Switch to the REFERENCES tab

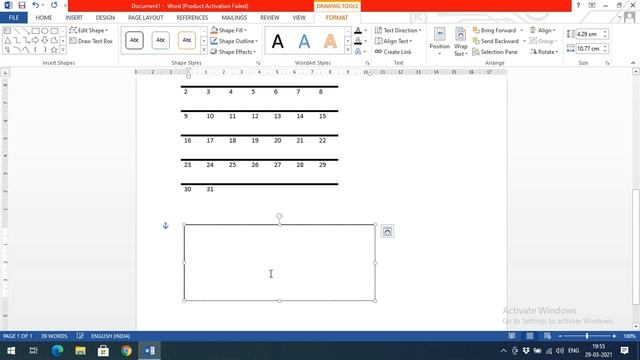tap(192, 18)
